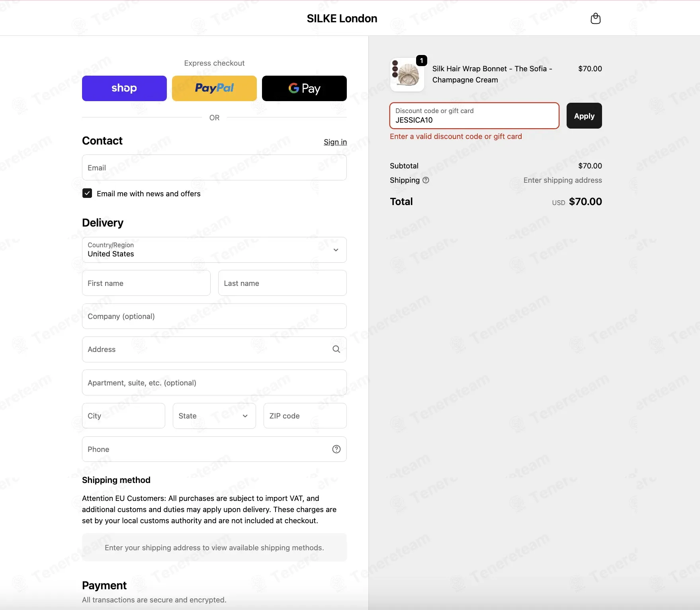This screenshot has width=700, height=610.
Task: Click the Subtotal label
Action: pos(404,166)
